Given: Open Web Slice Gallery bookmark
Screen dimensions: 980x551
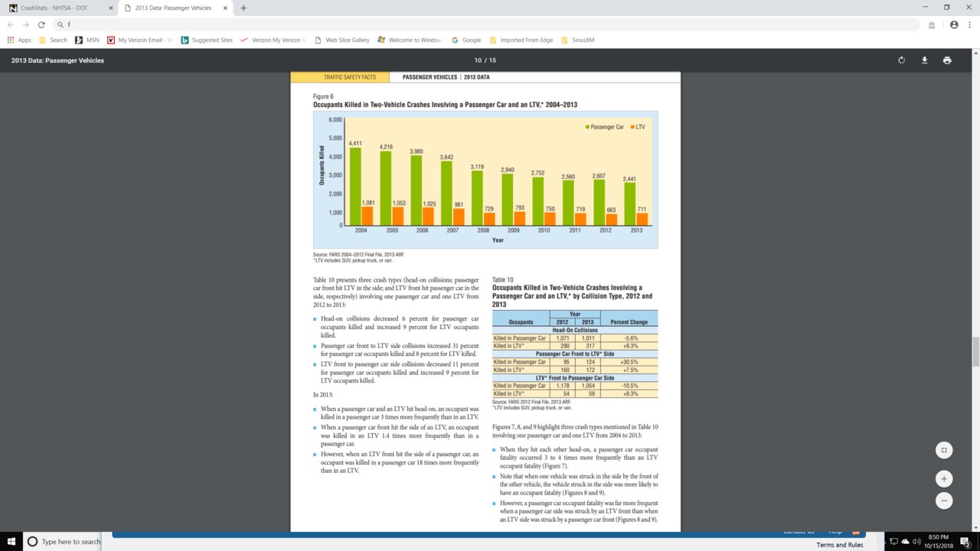Looking at the screenshot, I should click(342, 40).
